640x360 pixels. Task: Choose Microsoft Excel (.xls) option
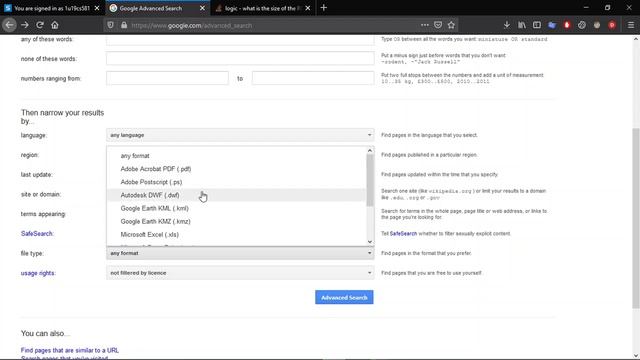pyautogui.click(x=236, y=234)
